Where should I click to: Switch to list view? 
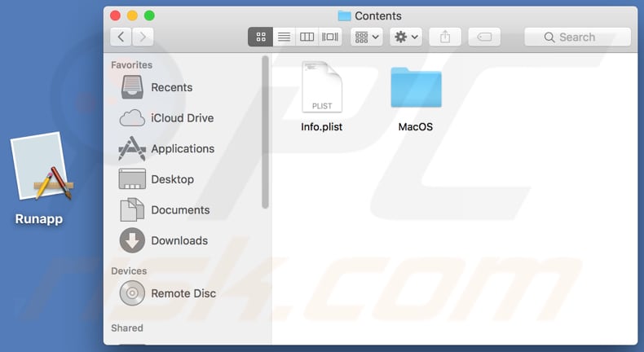(284, 37)
